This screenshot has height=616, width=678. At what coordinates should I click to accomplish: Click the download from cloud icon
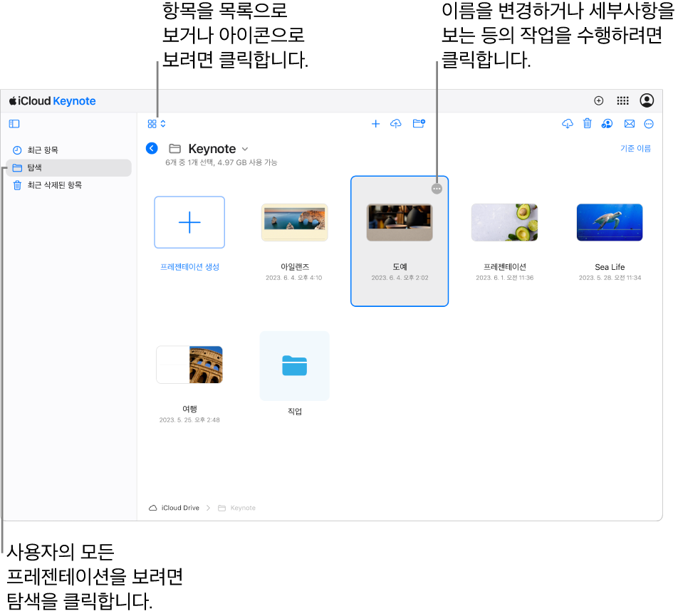tap(568, 124)
